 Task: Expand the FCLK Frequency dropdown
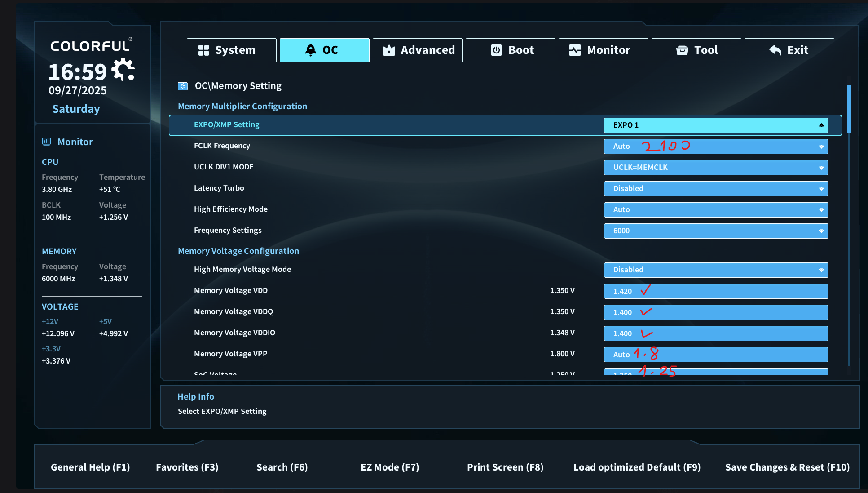click(x=716, y=147)
